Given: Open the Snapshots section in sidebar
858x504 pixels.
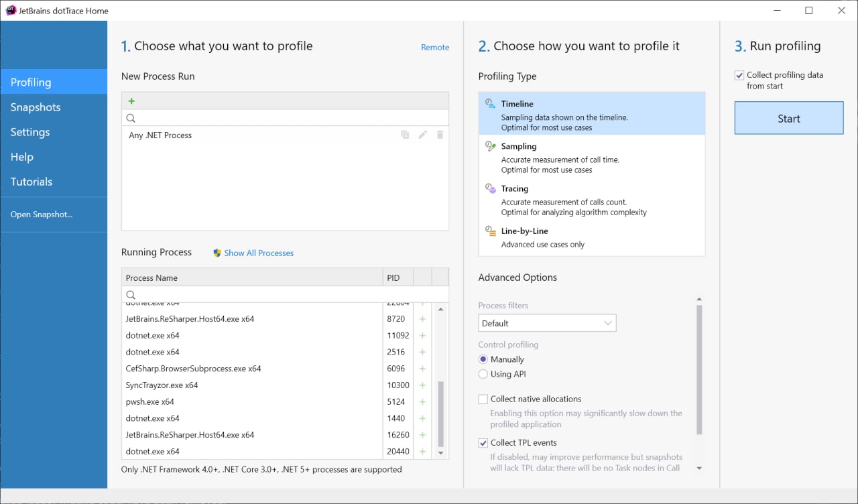Looking at the screenshot, I should coord(54,107).
